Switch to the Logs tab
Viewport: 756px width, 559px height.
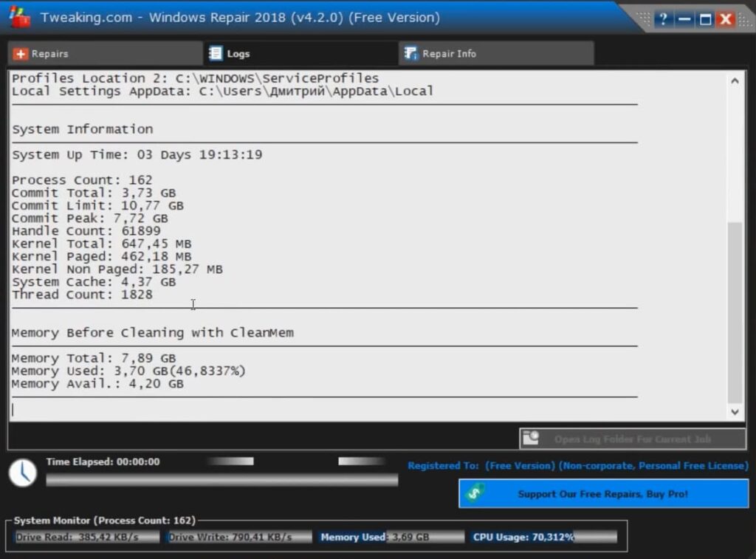300,53
